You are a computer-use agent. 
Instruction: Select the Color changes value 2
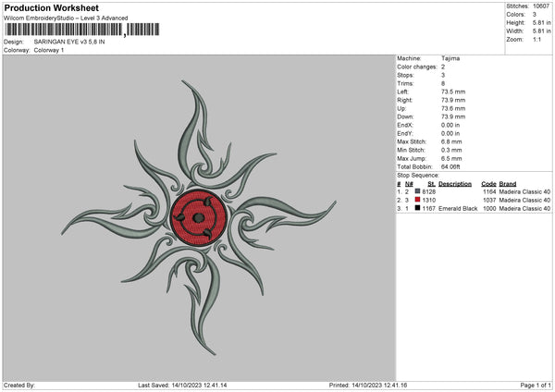(443, 67)
